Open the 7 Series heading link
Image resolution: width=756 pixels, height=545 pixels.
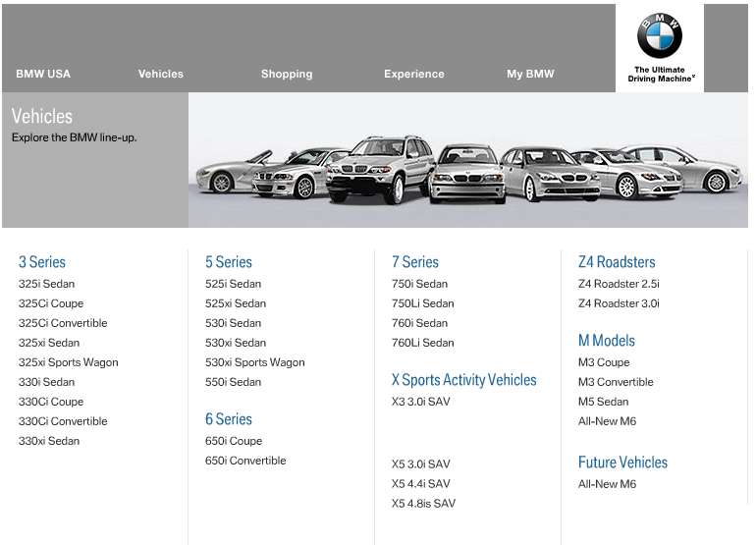click(x=415, y=262)
